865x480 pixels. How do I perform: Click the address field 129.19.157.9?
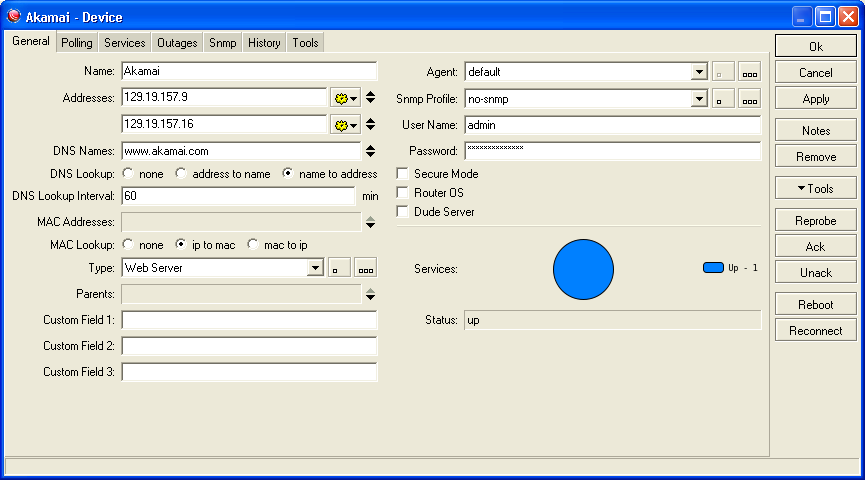point(224,98)
